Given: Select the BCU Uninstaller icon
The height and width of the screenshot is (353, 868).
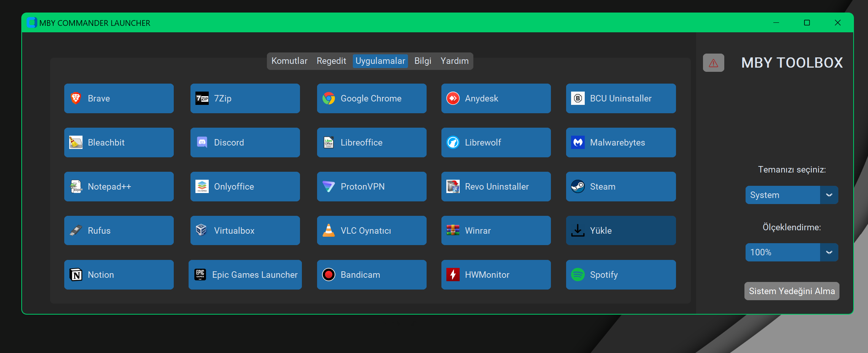Looking at the screenshot, I should (x=578, y=98).
